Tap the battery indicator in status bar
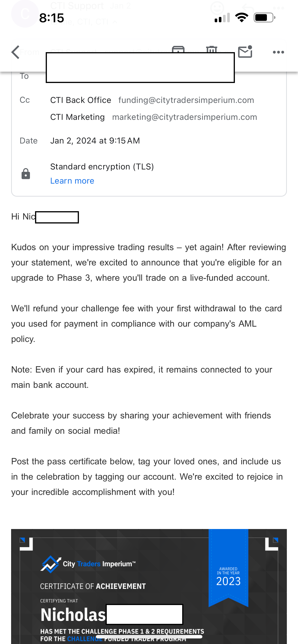The width and height of the screenshot is (298, 644). [x=265, y=18]
